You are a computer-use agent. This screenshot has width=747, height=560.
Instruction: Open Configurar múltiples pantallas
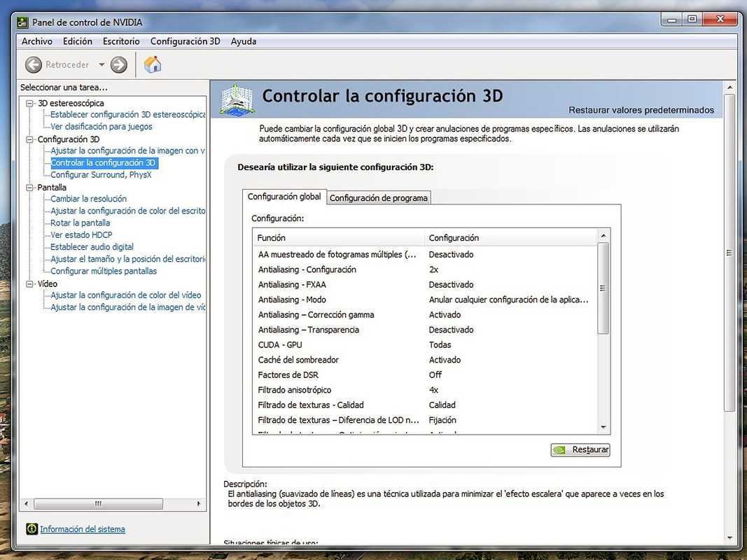(104, 271)
